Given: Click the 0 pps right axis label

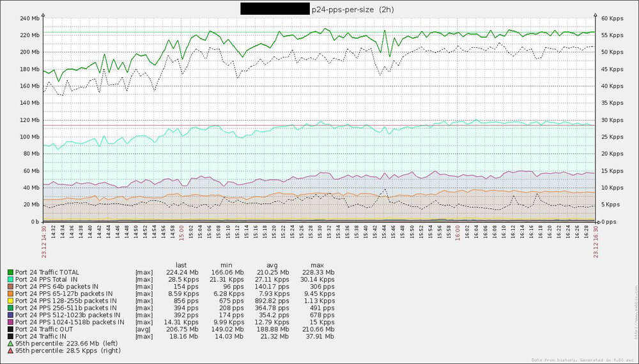Looking at the screenshot, I should pyautogui.click(x=609, y=222).
